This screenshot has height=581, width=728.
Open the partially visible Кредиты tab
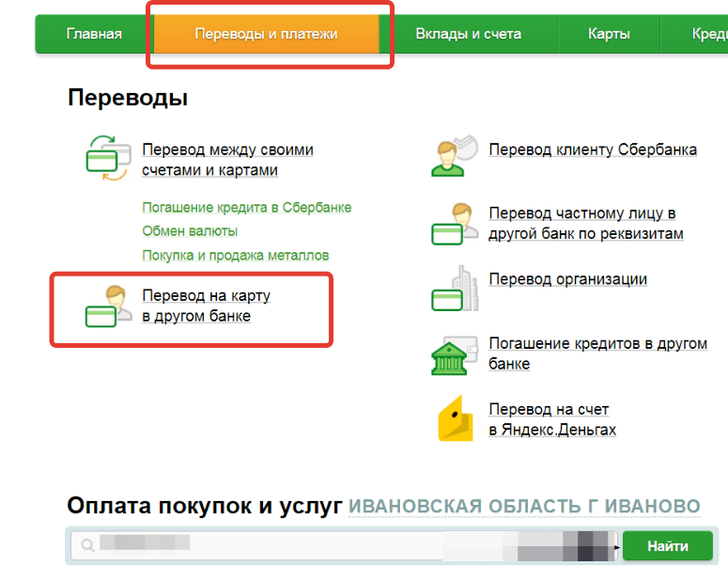[x=694, y=34]
